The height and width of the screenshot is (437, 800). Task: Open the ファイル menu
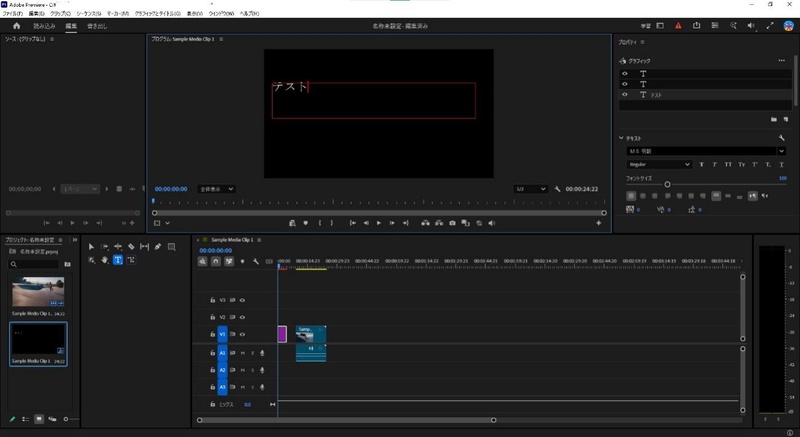click(x=12, y=14)
